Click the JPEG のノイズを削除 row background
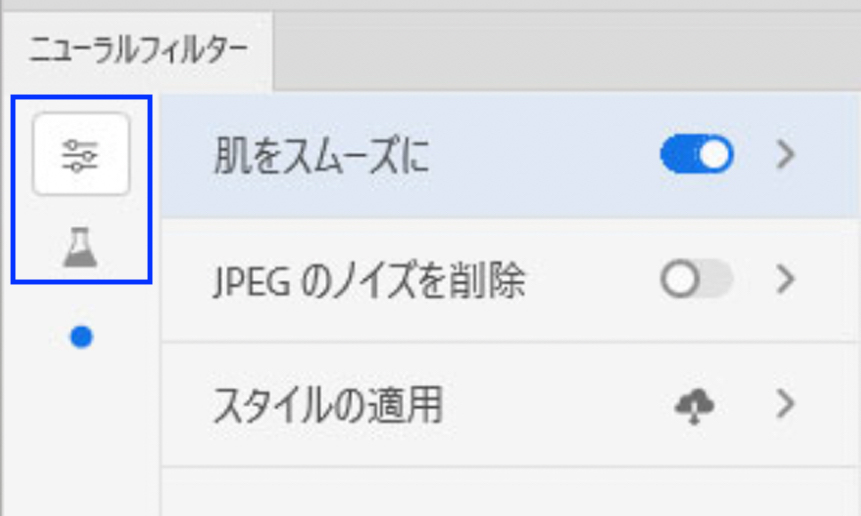 [x=590, y=281]
